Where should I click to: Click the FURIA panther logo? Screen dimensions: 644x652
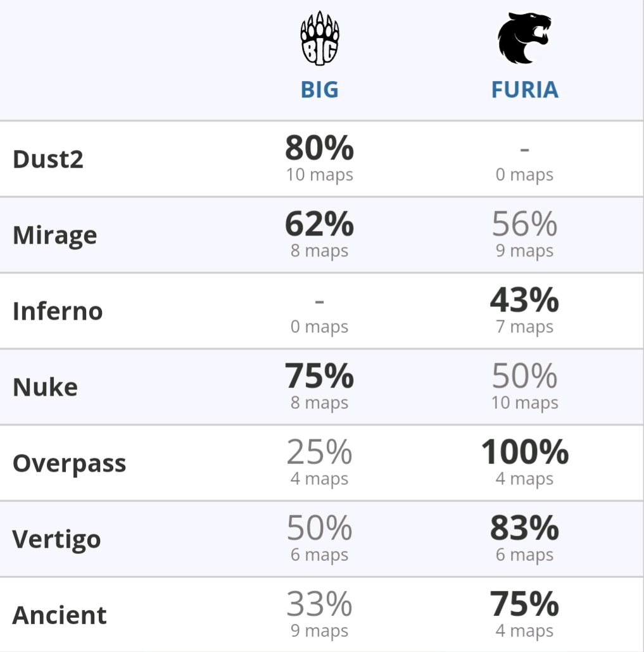point(524,38)
